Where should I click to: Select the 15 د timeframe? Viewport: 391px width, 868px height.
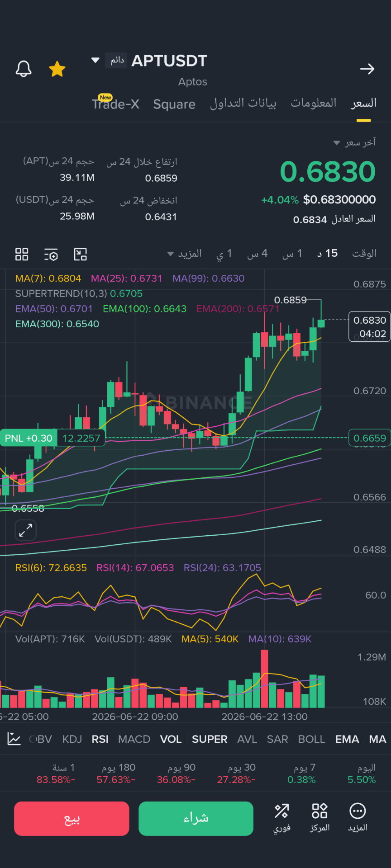(327, 253)
